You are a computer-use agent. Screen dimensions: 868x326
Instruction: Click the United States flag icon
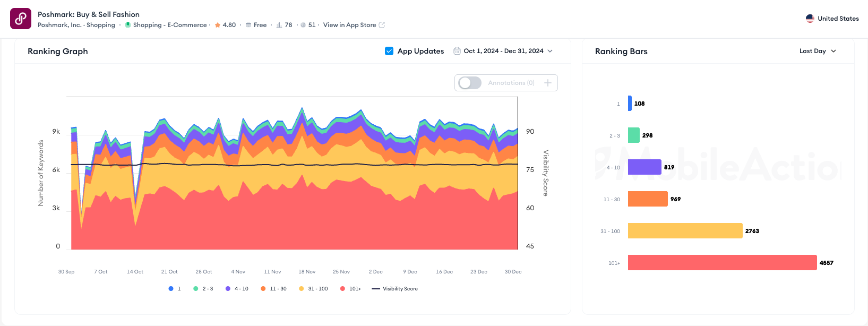pos(810,19)
